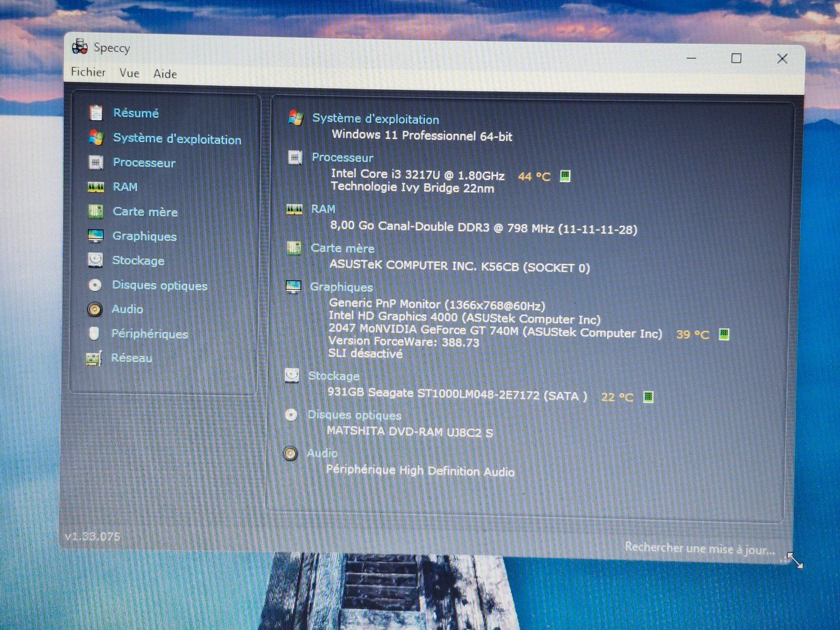Select the Résumé clipboard icon
This screenshot has width=840, height=630.
click(x=97, y=112)
